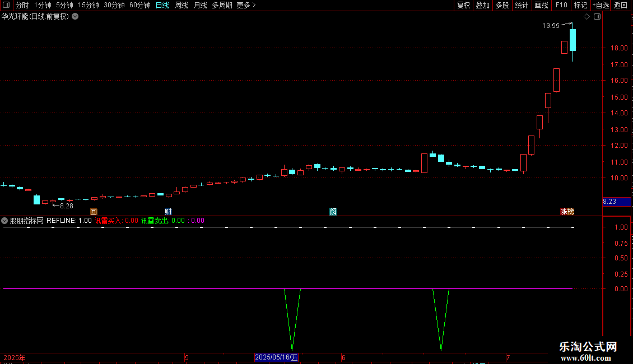Click the 回 event marker icon
The width and height of the screenshot is (633, 364).
94,212
